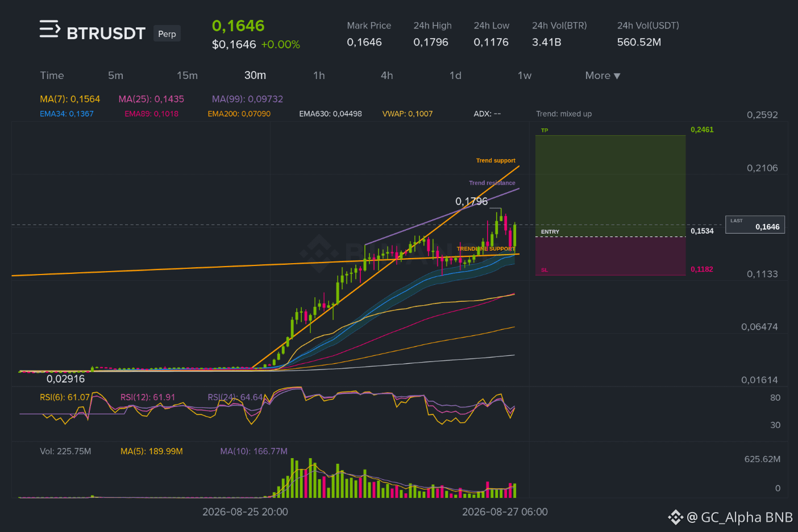Click the @GC_Alpha BNB handle
Screen dimensions: 798x532
(x=739, y=517)
